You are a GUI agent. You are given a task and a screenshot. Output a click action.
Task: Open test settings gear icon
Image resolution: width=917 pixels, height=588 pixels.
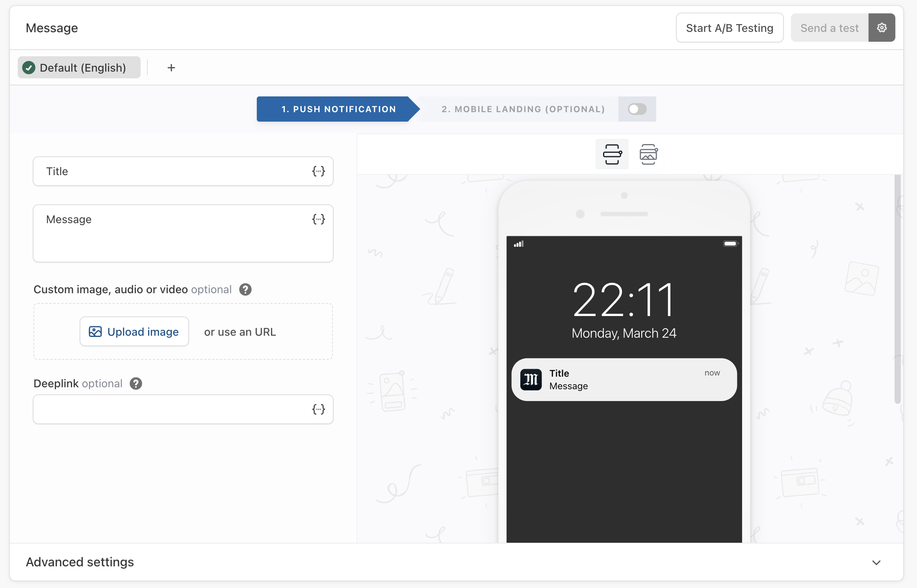click(x=882, y=28)
